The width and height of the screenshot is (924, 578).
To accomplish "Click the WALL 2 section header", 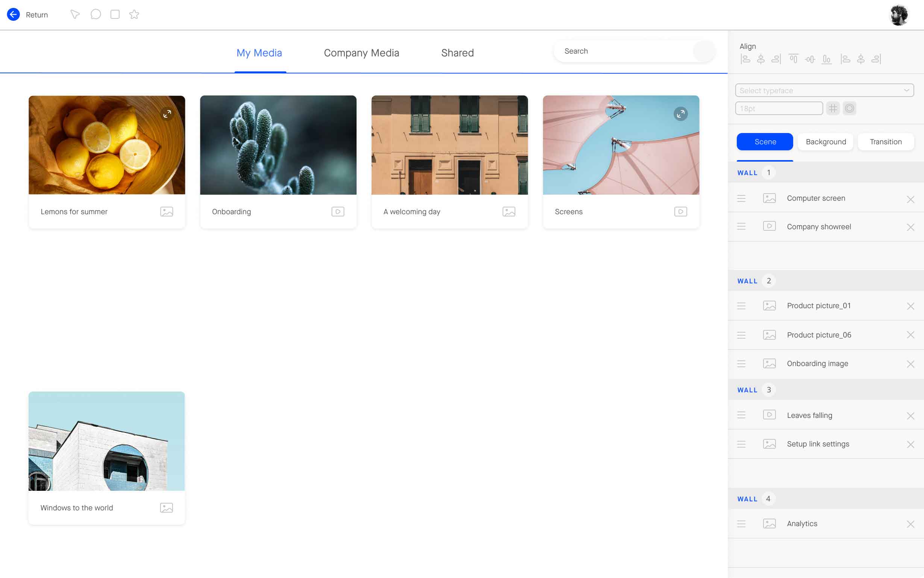I will click(x=826, y=281).
